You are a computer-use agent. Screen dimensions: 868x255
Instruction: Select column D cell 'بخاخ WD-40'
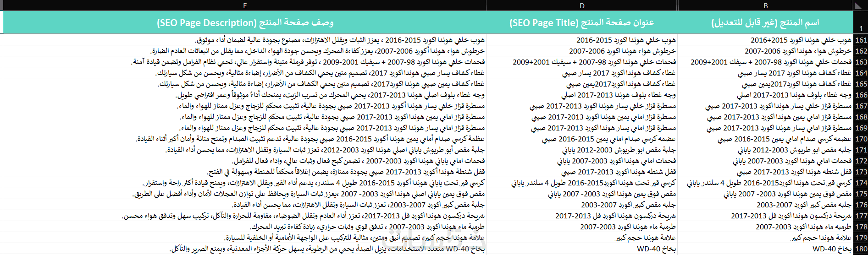582,249
